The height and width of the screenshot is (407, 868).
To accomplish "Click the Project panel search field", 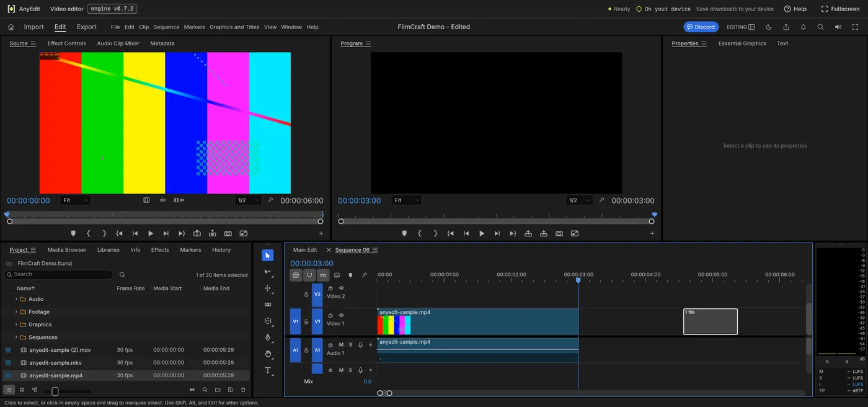I will [x=59, y=274].
